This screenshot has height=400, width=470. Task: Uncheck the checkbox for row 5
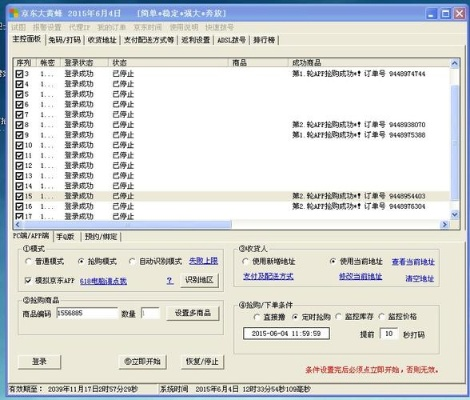coord(19,94)
